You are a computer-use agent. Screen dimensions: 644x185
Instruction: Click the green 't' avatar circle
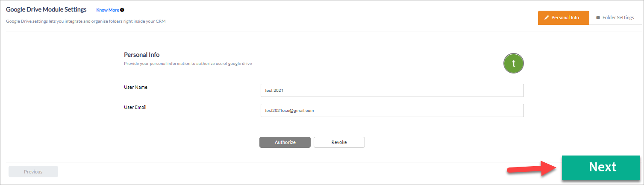click(x=514, y=64)
